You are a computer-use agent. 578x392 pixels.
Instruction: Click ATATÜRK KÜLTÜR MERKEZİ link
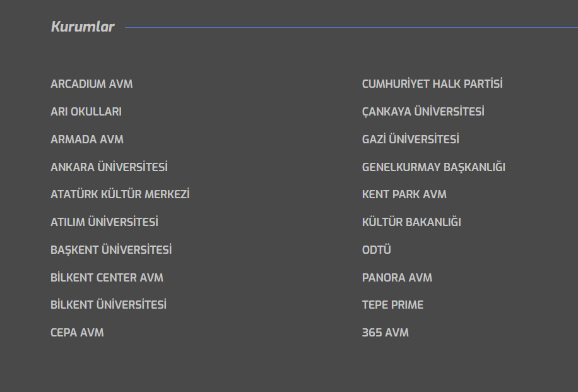120,194
